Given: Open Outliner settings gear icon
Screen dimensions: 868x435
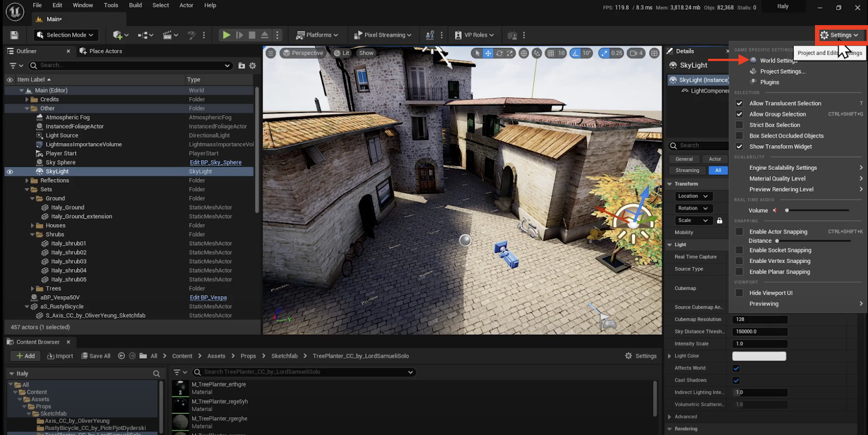Looking at the screenshot, I should pos(253,66).
